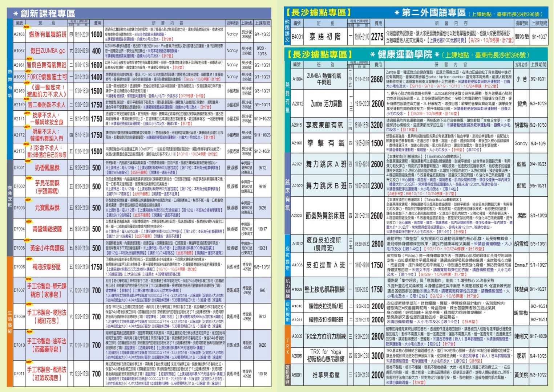Click the 美食烹飪 category sidebar label
Viewport: 554px width, 392px height.
point(10,196)
